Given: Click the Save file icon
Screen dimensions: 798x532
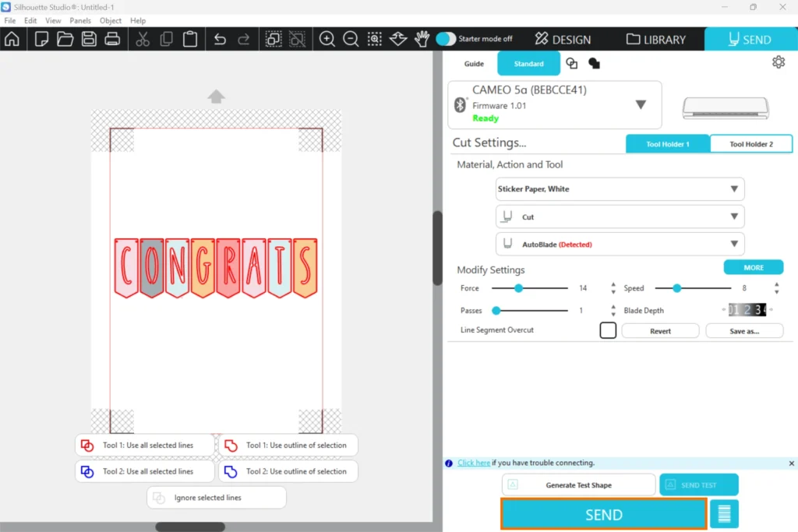Looking at the screenshot, I should coord(89,39).
